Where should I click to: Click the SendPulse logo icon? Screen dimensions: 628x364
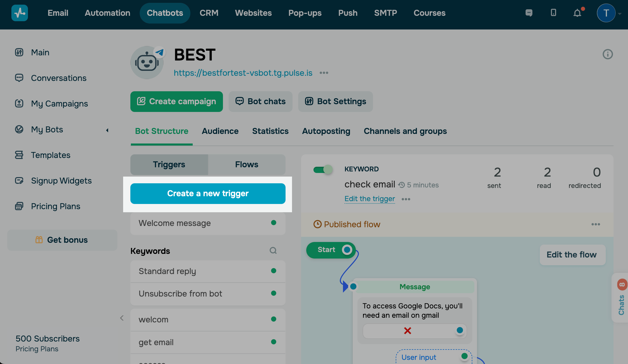pyautogui.click(x=20, y=13)
